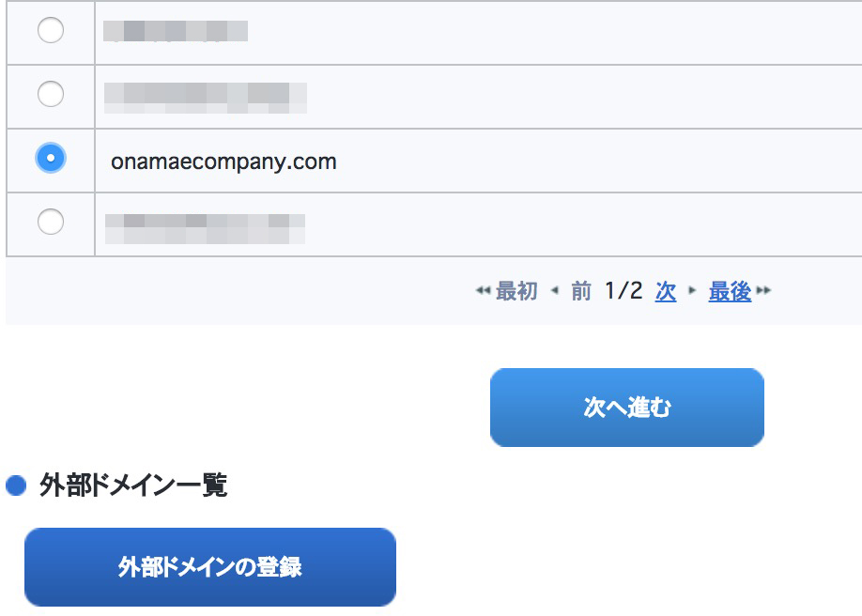Select the second blurred domain radio button

pyautogui.click(x=51, y=94)
